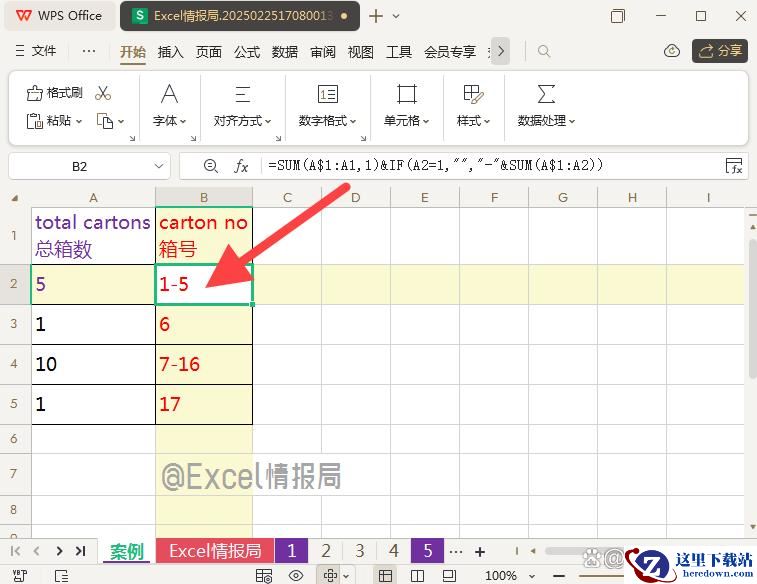Click the formula panel icon at the formula bar's right end
The height and width of the screenshot is (584, 757).
[734, 166]
